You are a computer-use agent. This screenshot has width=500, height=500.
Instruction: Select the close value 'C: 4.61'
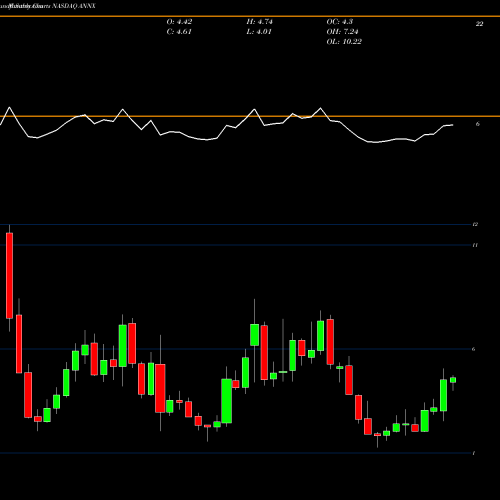[179, 32]
